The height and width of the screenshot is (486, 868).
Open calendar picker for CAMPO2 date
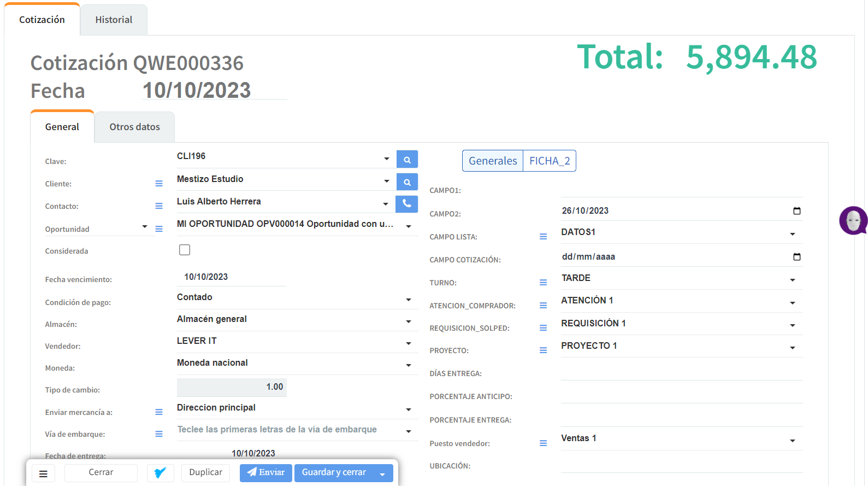point(796,211)
